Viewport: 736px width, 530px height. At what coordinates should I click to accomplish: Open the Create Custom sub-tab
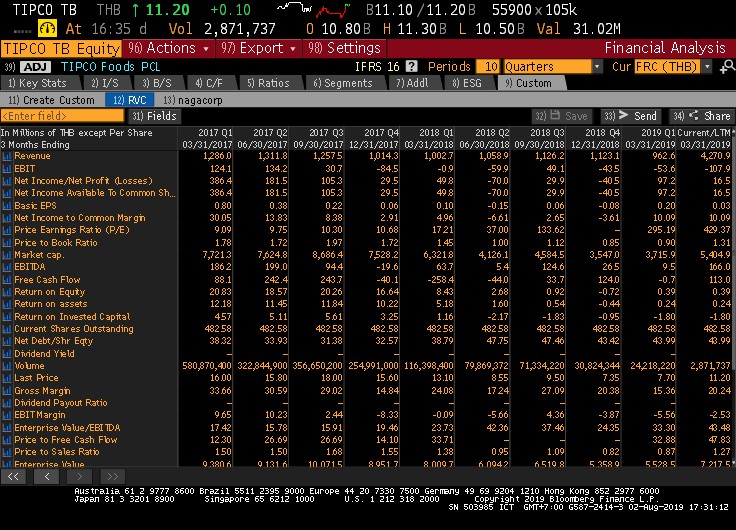click(x=51, y=100)
